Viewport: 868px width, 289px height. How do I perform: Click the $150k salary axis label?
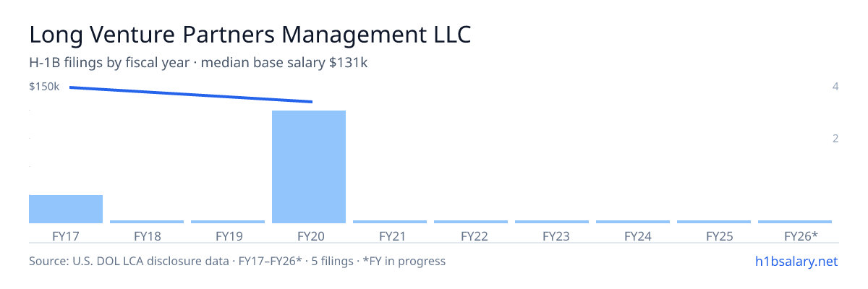tap(44, 87)
